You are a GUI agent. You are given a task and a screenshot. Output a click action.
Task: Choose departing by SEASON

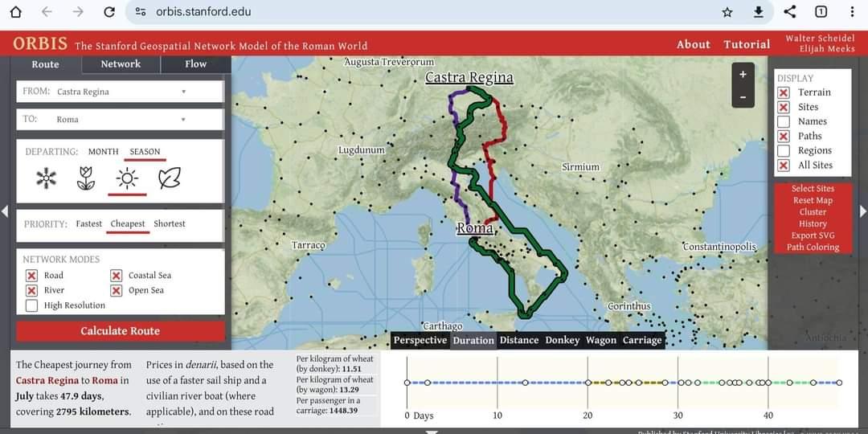(145, 152)
